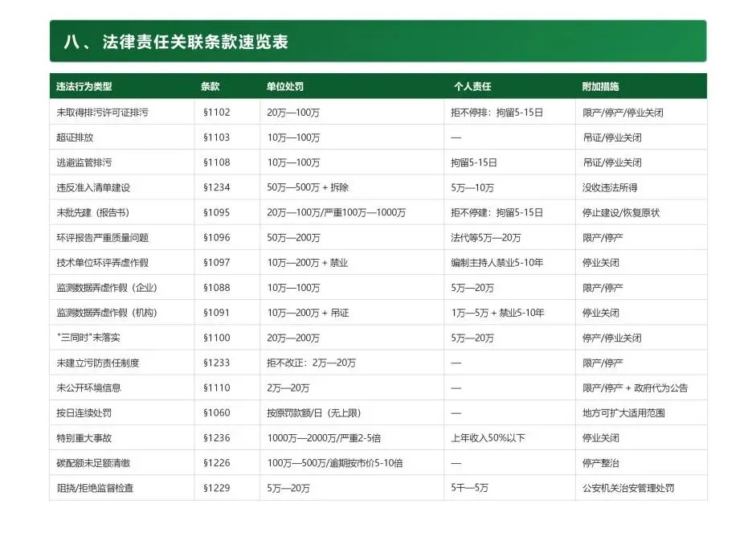Click the cell 上年收入50%以下
The width and height of the screenshot is (756, 533).
pos(488,438)
